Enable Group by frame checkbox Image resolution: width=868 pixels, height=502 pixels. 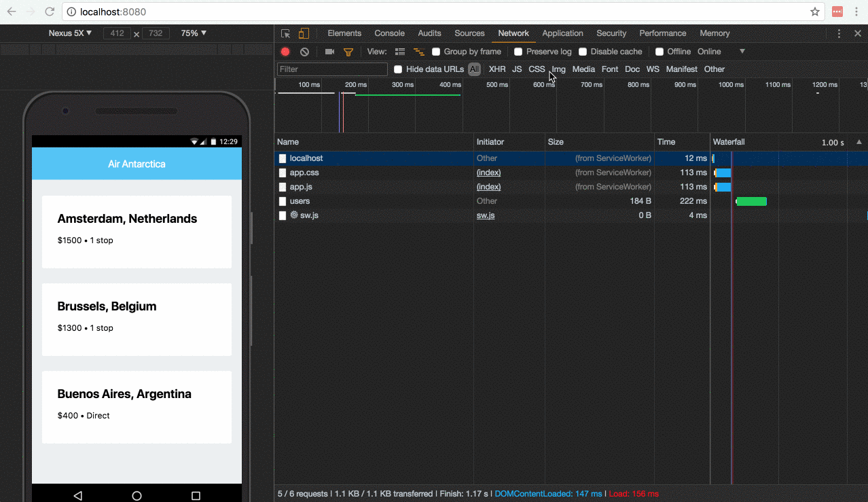(x=437, y=52)
